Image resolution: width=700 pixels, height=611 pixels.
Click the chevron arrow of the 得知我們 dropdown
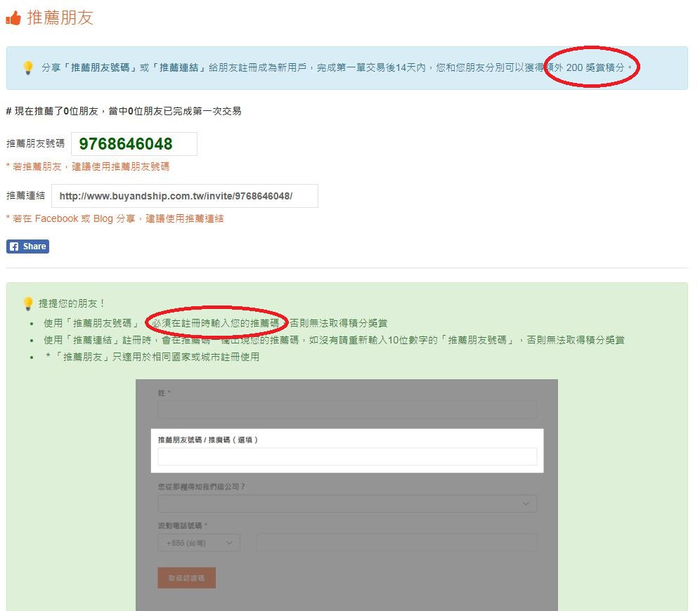(x=526, y=504)
